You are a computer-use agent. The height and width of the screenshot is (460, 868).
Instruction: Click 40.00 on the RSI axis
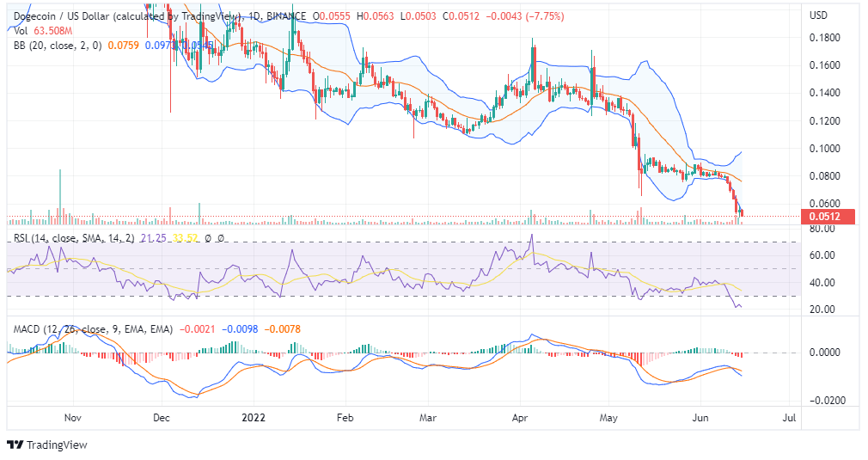pyautogui.click(x=822, y=282)
